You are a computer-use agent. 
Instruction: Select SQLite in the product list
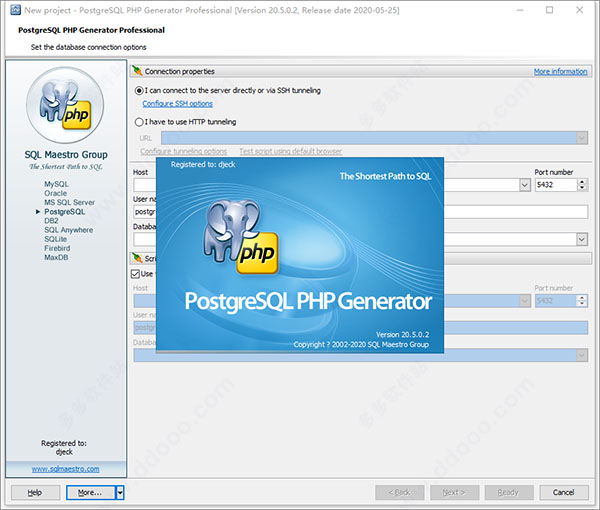pyautogui.click(x=55, y=239)
